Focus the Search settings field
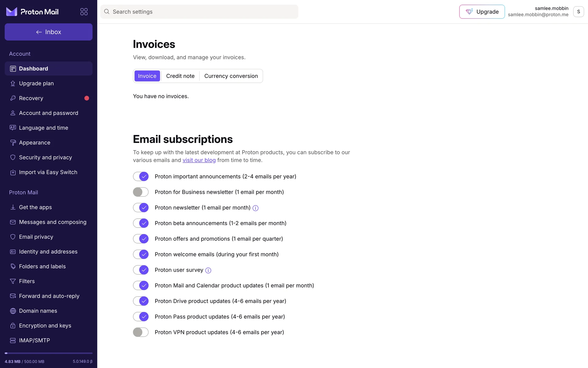This screenshot has width=588, height=368. tap(199, 12)
